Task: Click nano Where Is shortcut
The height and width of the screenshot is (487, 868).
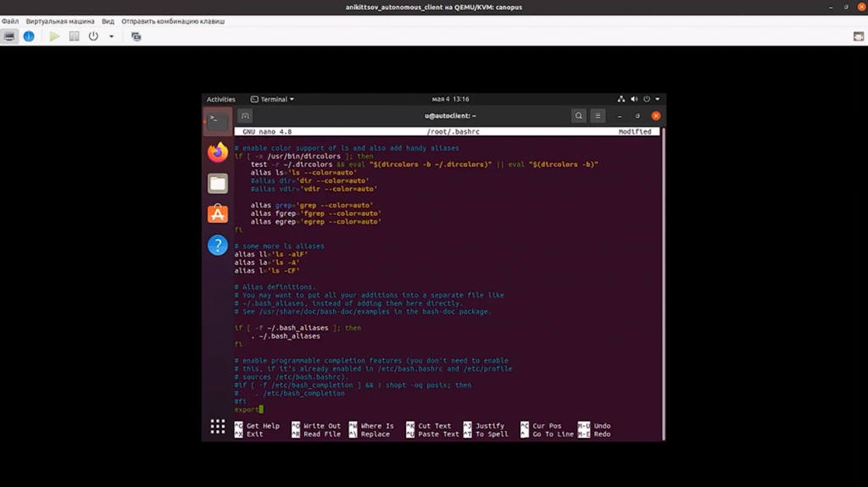Action: 371,426
